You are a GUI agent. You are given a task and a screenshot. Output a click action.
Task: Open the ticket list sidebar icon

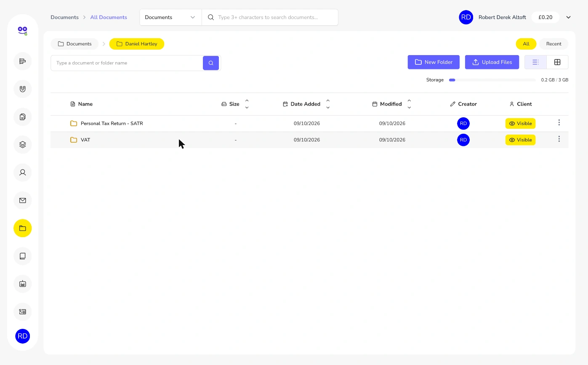click(x=23, y=312)
